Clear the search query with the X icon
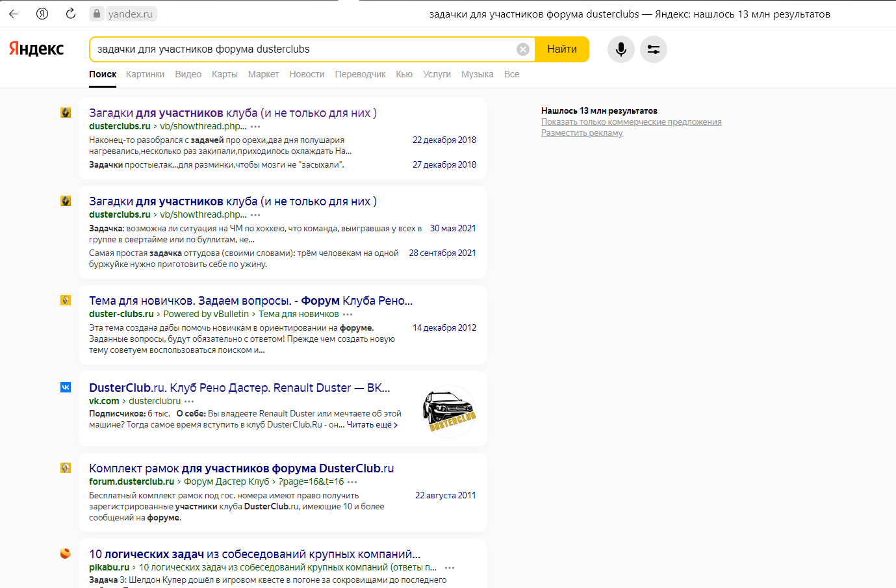896x588 pixels. (x=523, y=49)
